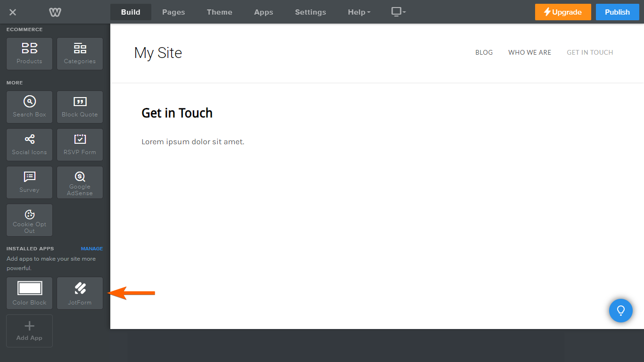Select the JotForm app
This screenshot has width=644, height=362.
click(x=80, y=293)
